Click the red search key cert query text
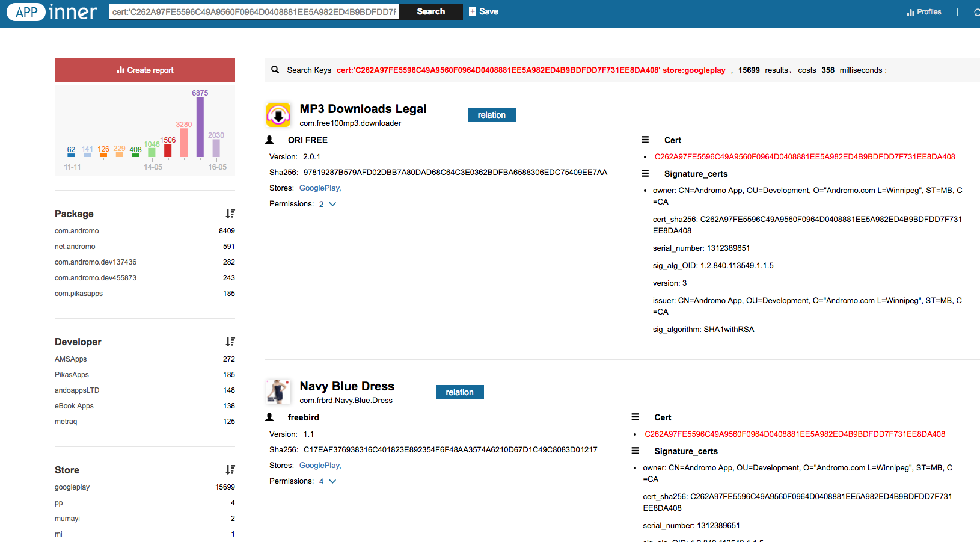 [531, 70]
